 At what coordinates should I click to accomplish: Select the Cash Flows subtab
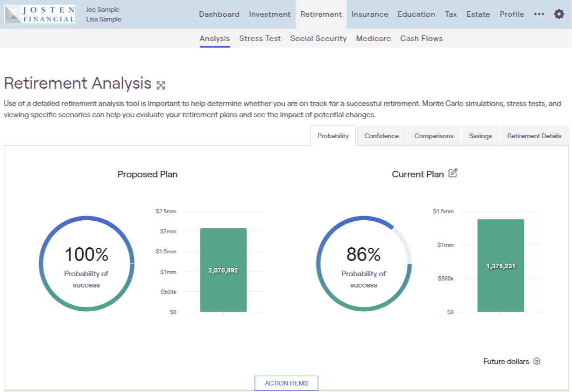[421, 38]
